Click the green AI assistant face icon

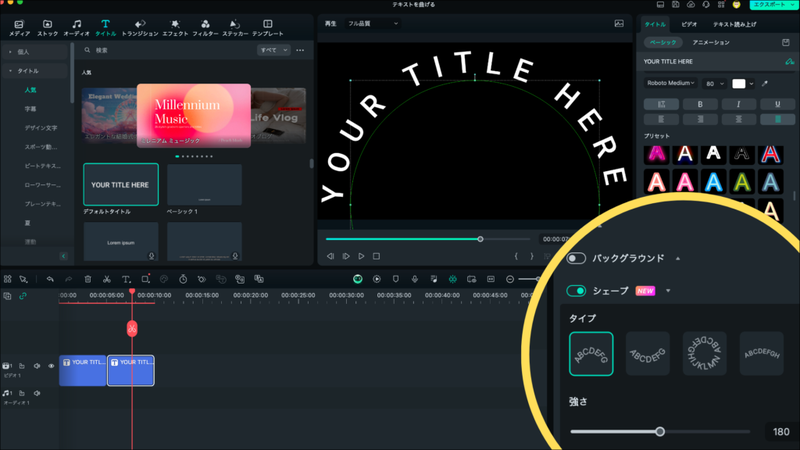tap(358, 279)
